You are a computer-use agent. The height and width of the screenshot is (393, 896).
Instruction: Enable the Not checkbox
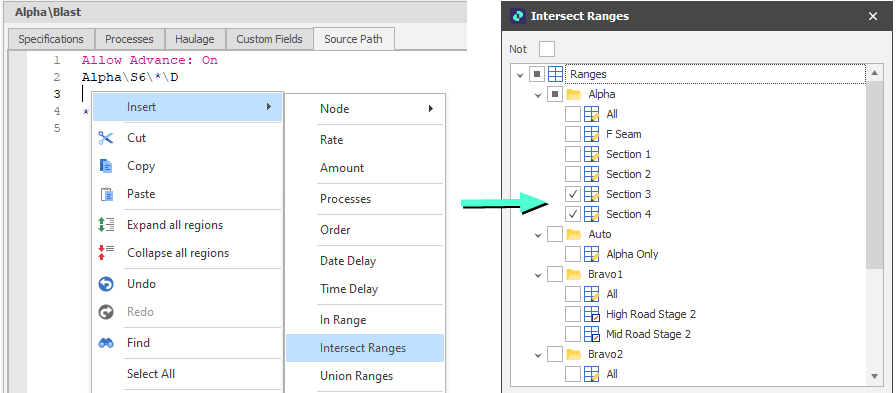pyautogui.click(x=547, y=49)
